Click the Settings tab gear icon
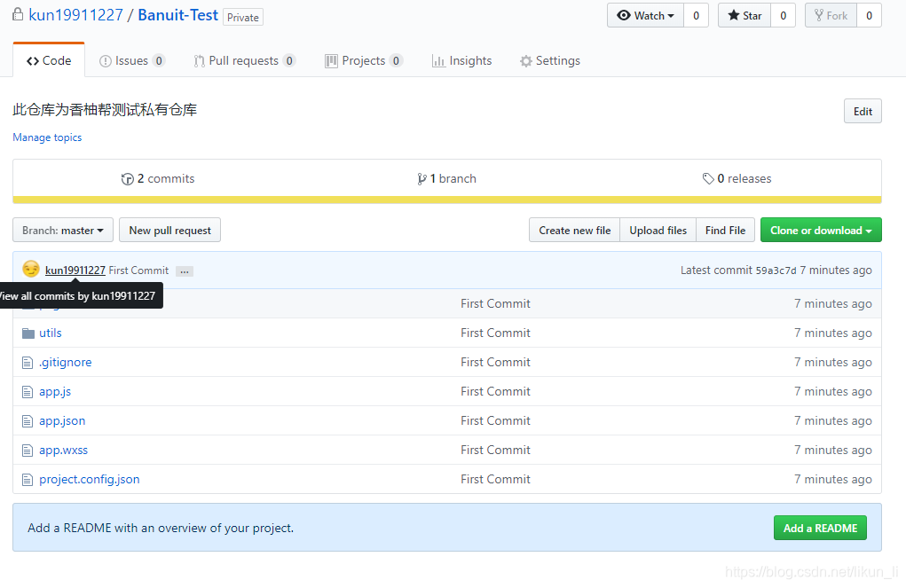The height and width of the screenshot is (588, 906). tap(526, 60)
